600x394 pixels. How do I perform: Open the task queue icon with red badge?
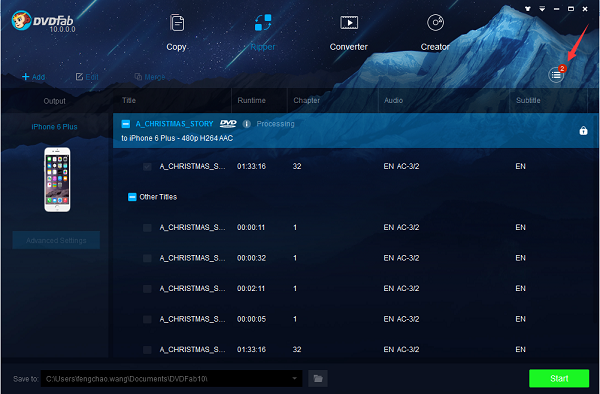(x=556, y=75)
